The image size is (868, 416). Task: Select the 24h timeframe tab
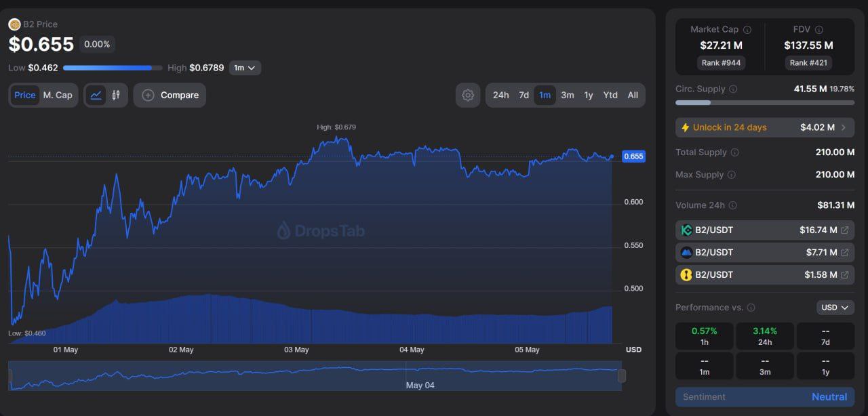(x=501, y=96)
